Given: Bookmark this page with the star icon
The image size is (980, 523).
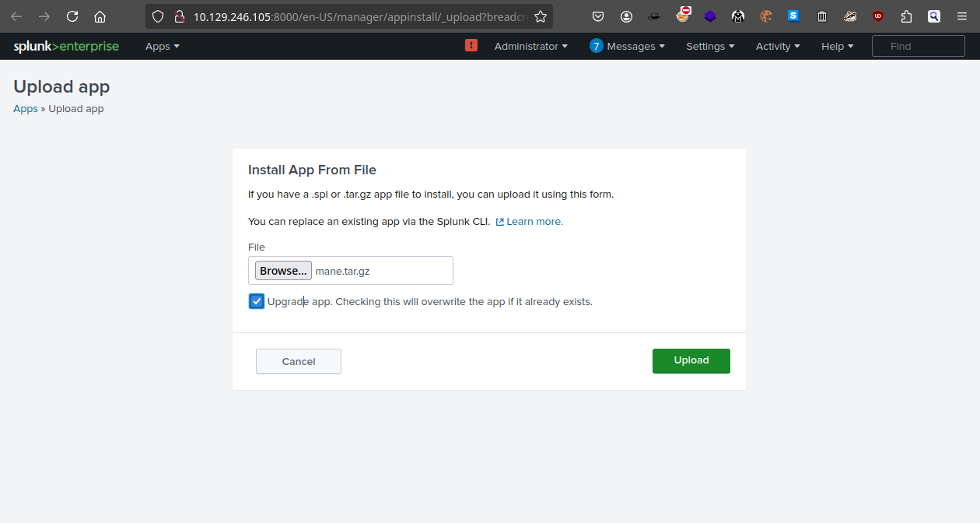Looking at the screenshot, I should coord(541,16).
